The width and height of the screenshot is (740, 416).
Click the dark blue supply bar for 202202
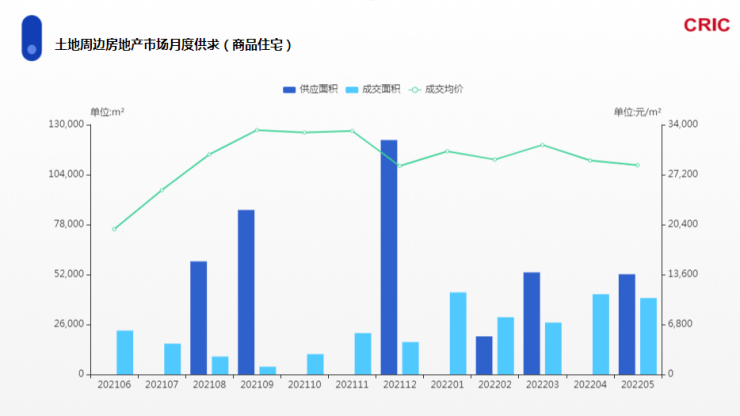pos(484,355)
